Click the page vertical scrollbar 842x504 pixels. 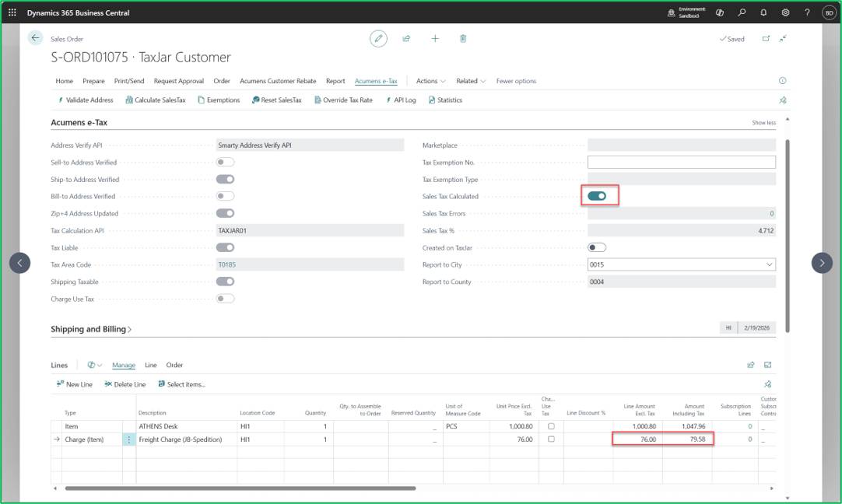point(788,236)
